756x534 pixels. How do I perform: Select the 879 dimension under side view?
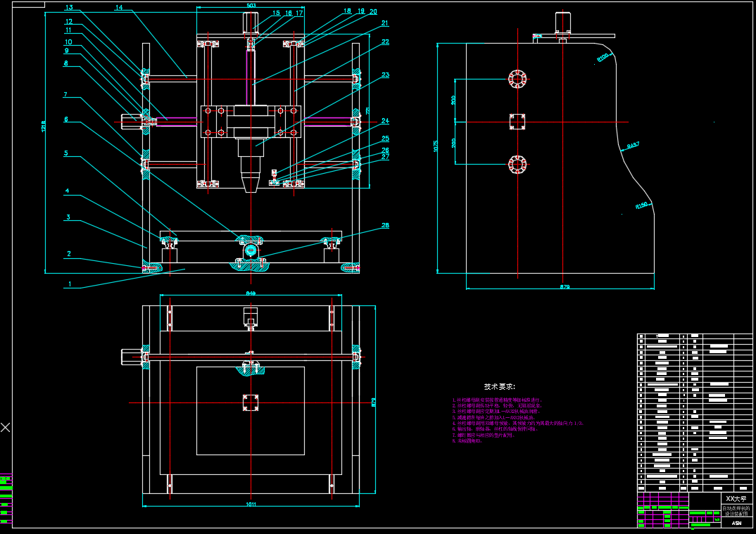(x=564, y=286)
